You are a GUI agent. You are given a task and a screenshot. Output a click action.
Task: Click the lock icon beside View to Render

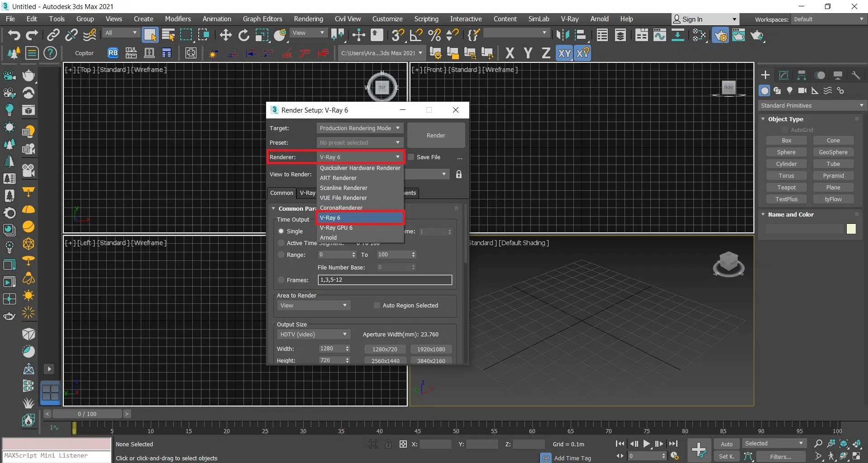tap(458, 175)
